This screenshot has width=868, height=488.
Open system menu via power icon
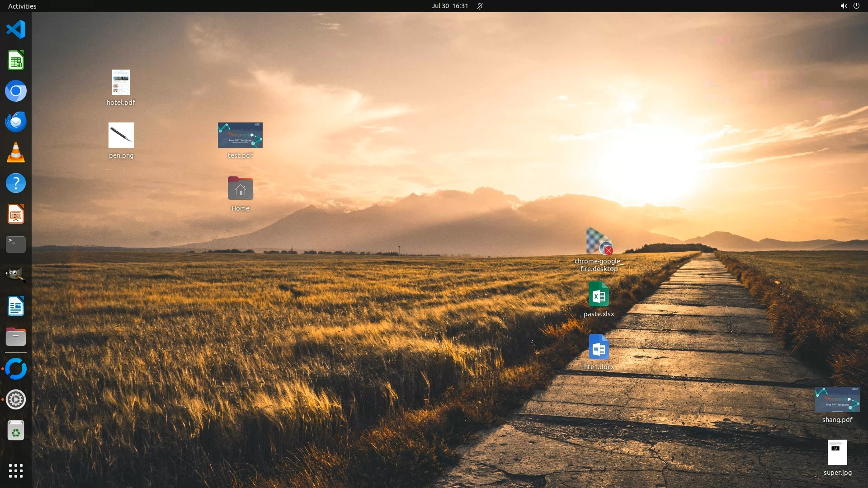coord(856,6)
